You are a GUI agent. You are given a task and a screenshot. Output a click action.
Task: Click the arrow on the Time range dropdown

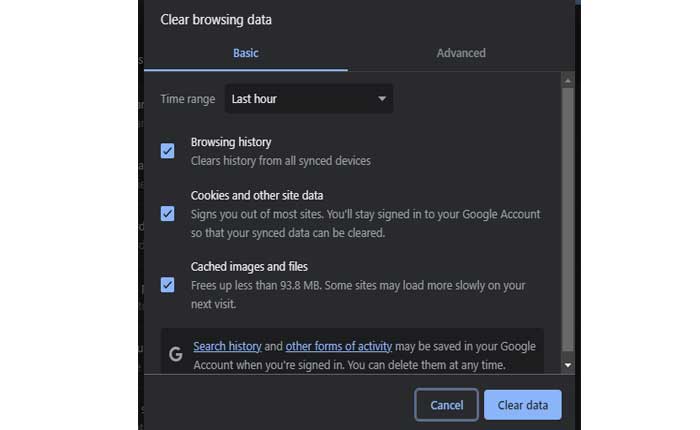382,99
